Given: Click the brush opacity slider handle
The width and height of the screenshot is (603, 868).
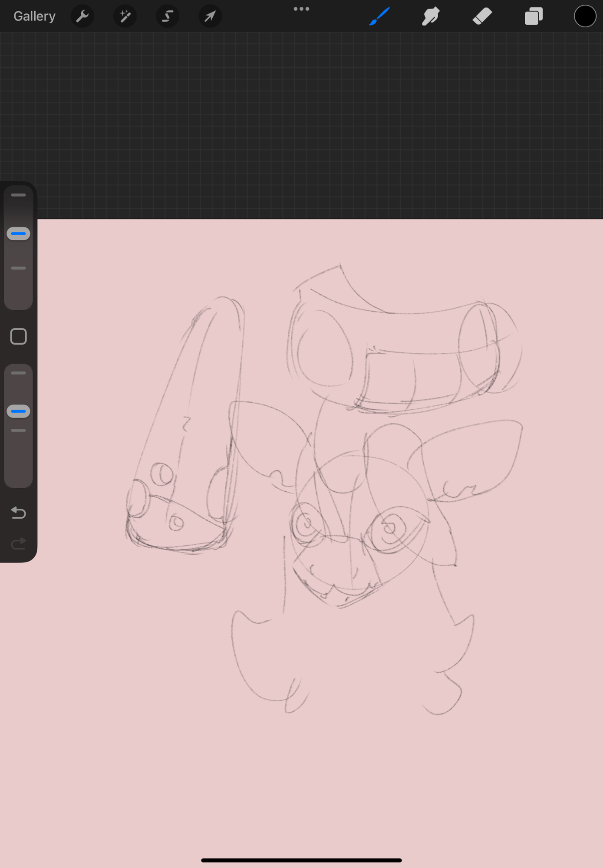Looking at the screenshot, I should click(x=18, y=411).
